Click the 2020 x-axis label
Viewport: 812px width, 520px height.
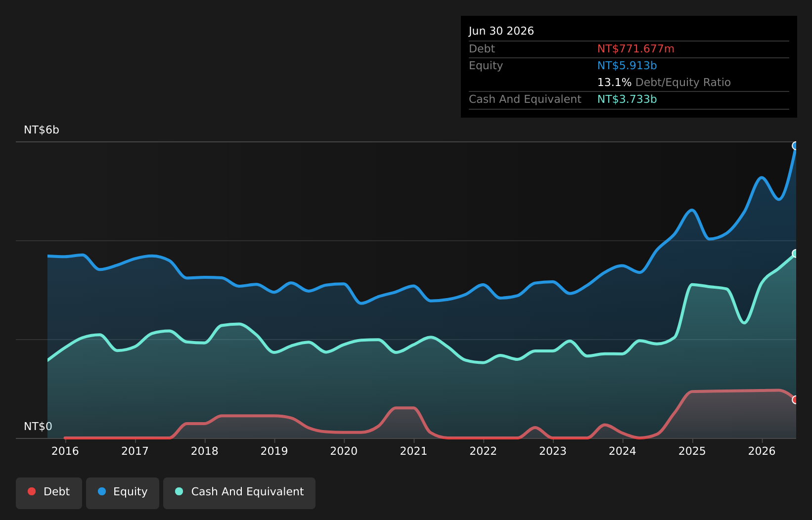point(344,451)
